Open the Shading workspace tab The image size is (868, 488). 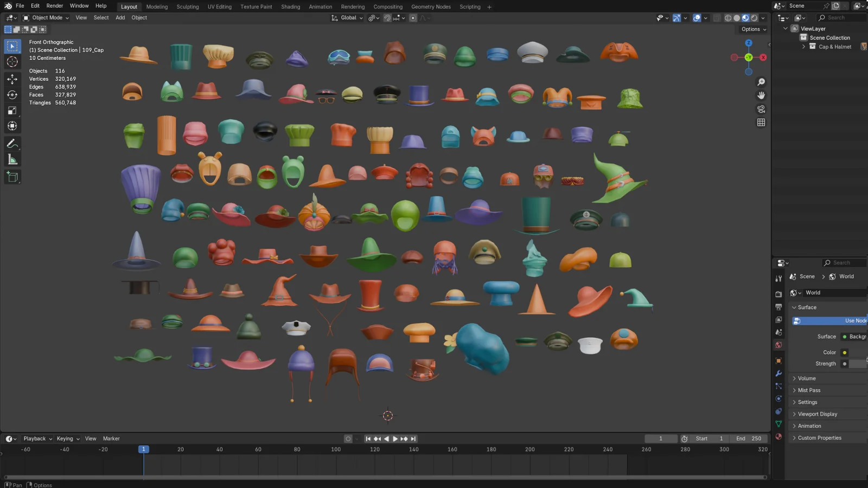tap(290, 7)
